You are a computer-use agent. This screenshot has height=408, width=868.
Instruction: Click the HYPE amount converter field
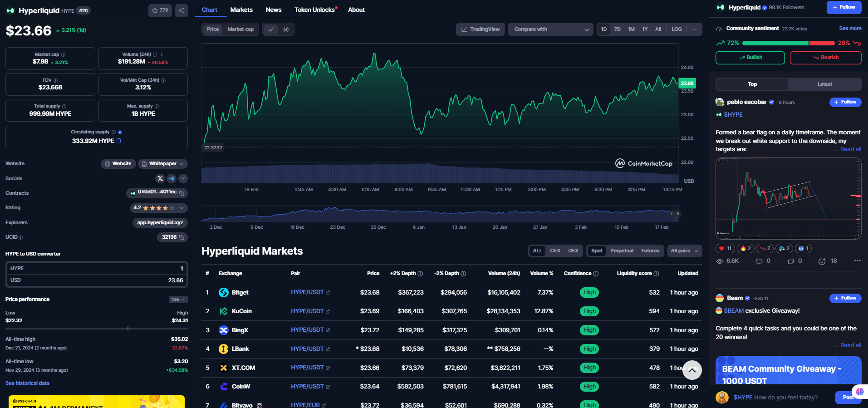97,268
